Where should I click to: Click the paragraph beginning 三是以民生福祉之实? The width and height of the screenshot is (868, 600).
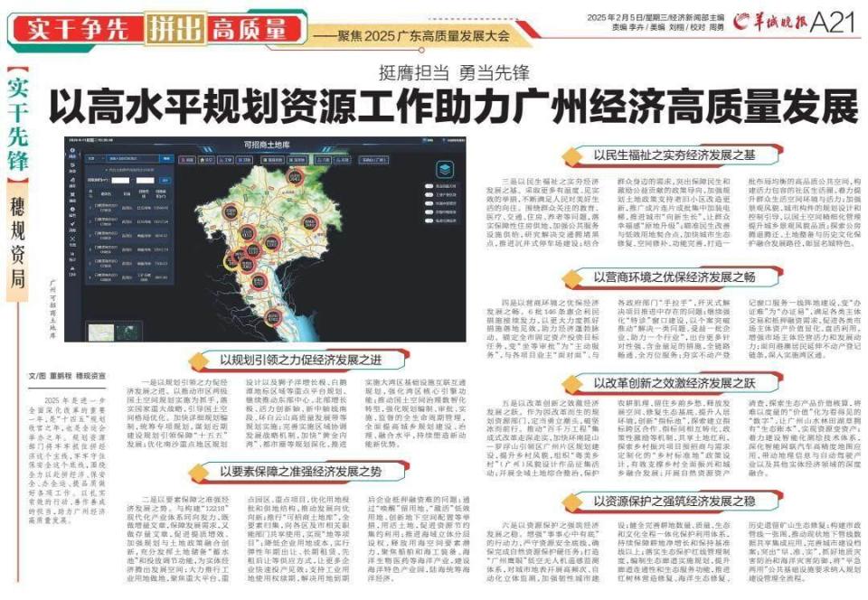674,212
